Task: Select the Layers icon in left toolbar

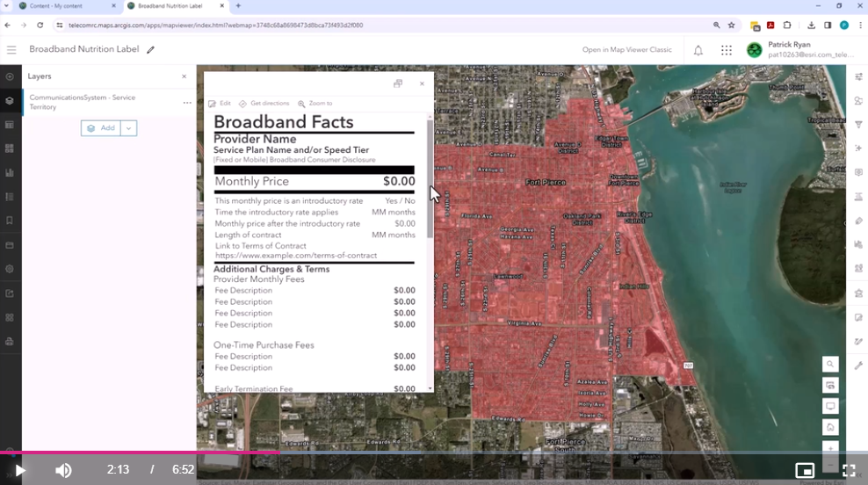Action: [10, 101]
